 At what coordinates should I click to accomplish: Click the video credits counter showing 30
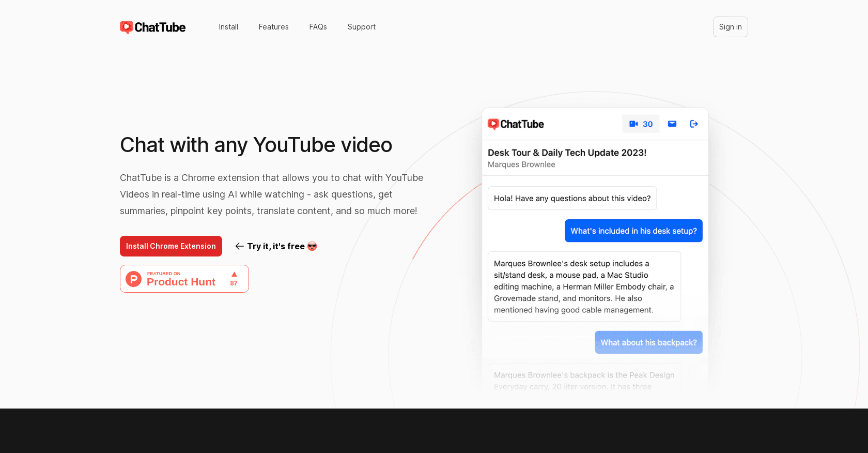coord(641,124)
